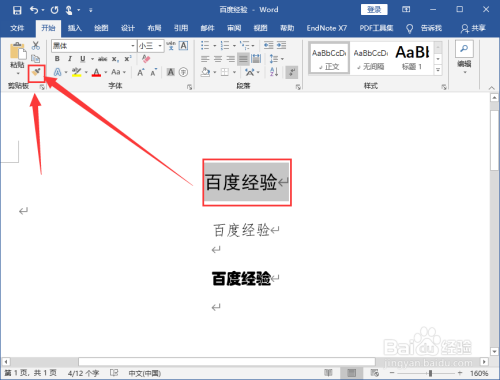
Task: Click vertical scrollbar down arrow
Action: tap(494, 351)
